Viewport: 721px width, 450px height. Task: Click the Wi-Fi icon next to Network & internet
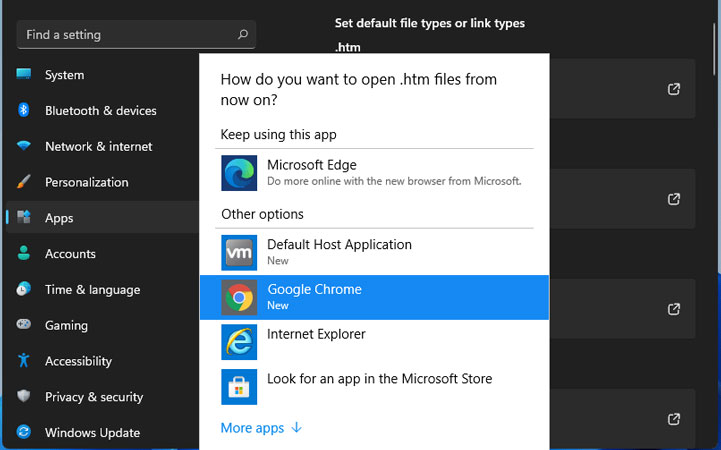click(x=23, y=146)
